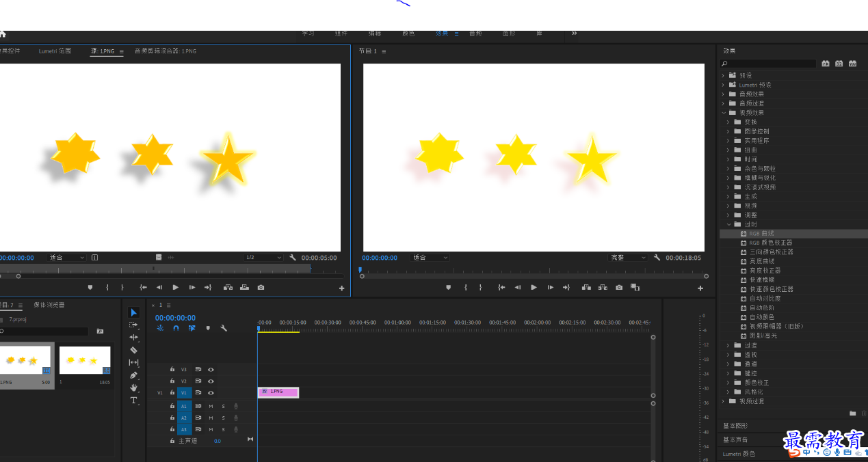Click the 32-bit color effects filter icon
The image size is (868, 462).
tap(839, 64)
